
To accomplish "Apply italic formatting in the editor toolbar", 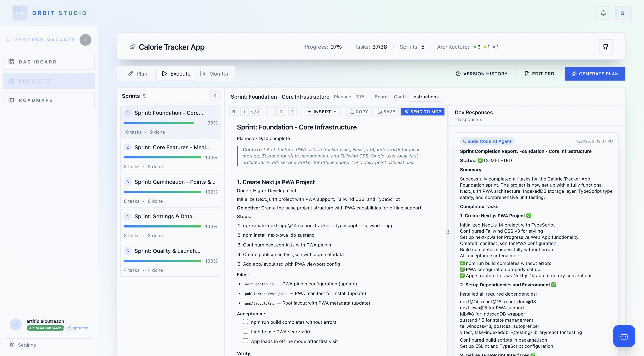I will coord(245,112).
